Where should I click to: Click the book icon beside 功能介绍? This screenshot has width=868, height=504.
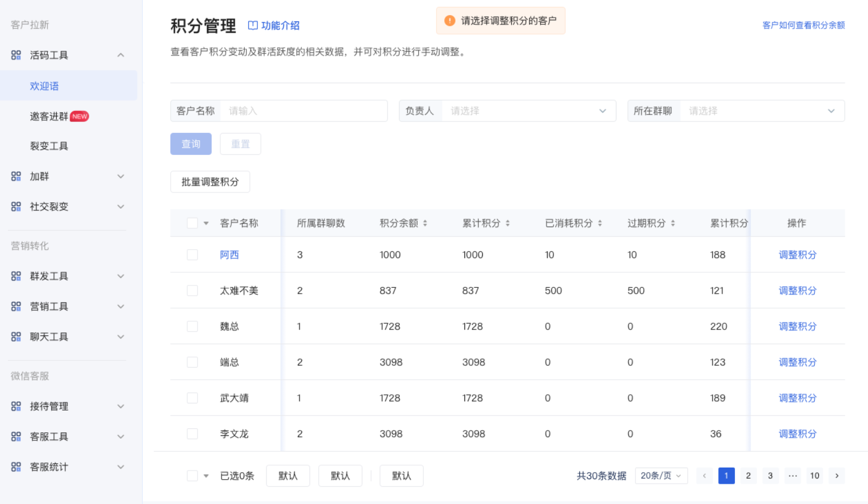point(253,25)
